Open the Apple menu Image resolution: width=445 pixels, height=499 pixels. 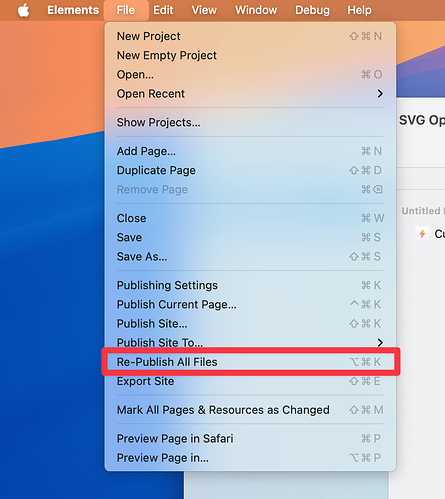click(24, 10)
